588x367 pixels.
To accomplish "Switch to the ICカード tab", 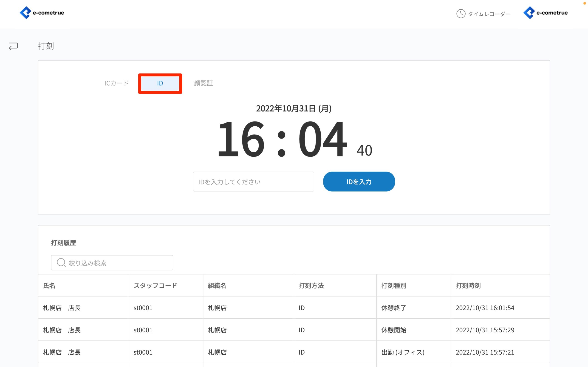I will 116,83.
